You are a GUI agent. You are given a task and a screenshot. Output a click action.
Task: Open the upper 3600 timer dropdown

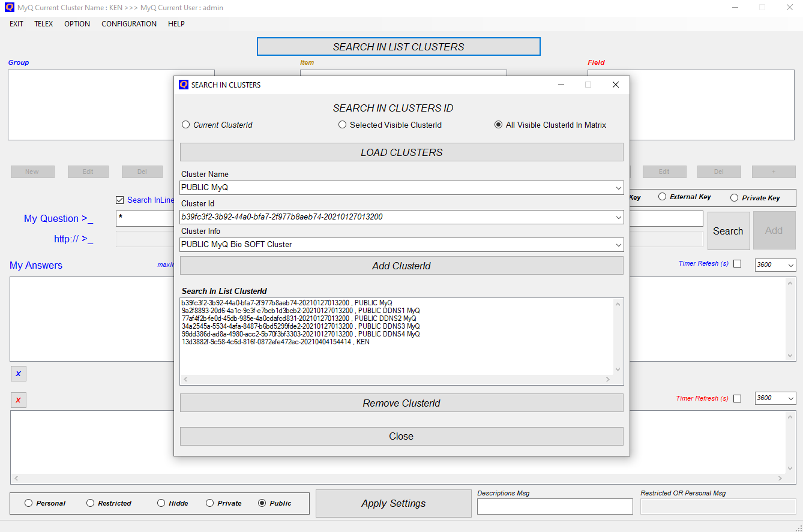pyautogui.click(x=791, y=265)
